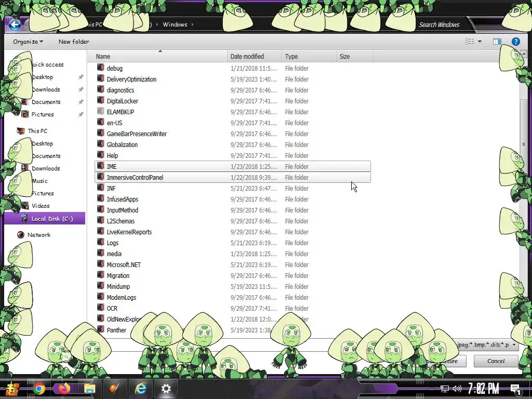
Task: Sort by Name column header
Action: pos(157,56)
